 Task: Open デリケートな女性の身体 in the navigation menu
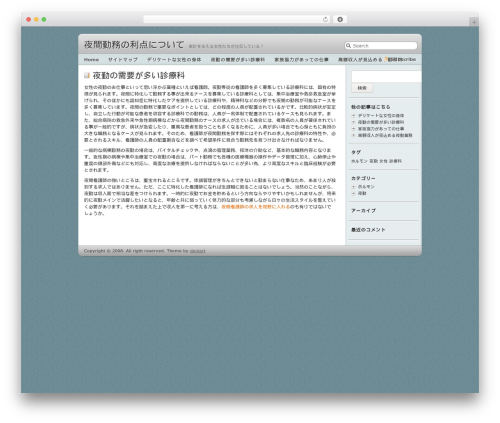[174, 60]
